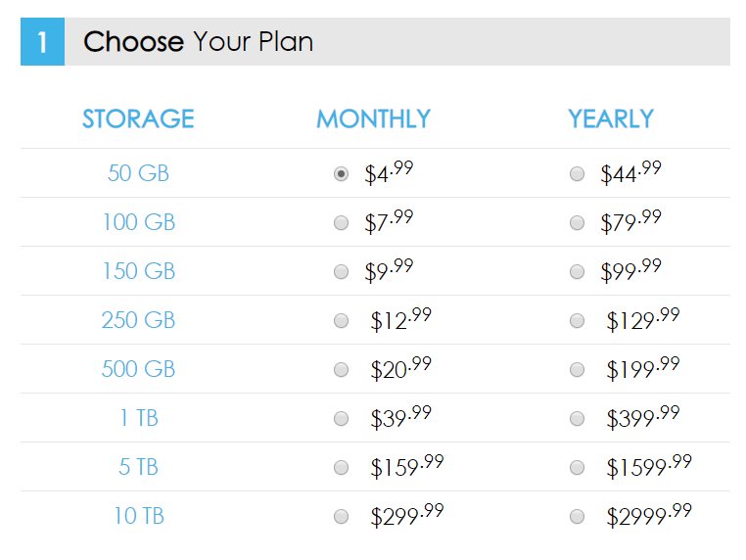Select the 1 TB monthly $39.99 plan
746x560 pixels.
(341, 419)
